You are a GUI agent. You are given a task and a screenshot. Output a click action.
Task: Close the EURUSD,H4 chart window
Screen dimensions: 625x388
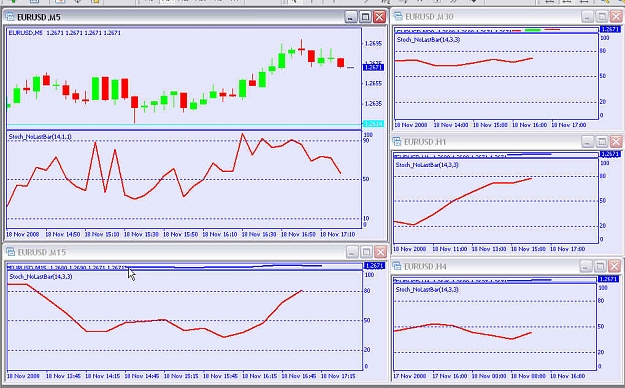coord(614,266)
